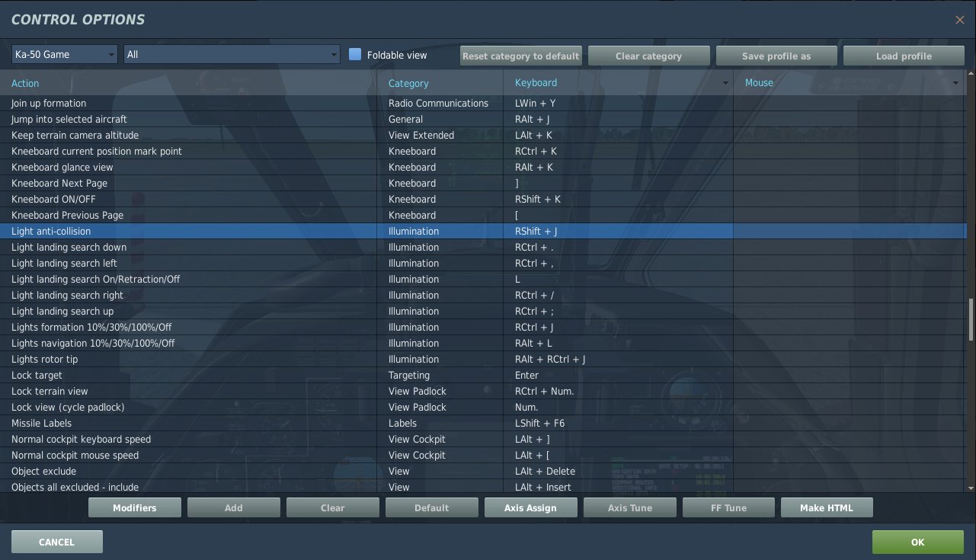Open the All category filter dropdown
Screen dimensions: 976x560
(x=232, y=55)
